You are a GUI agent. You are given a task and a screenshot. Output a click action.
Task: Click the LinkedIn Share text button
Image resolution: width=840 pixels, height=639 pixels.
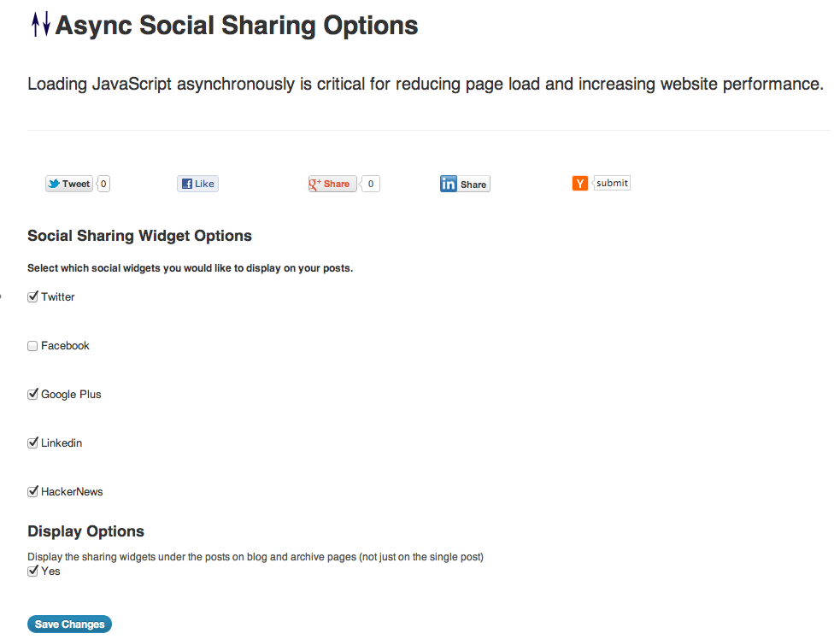click(x=473, y=185)
